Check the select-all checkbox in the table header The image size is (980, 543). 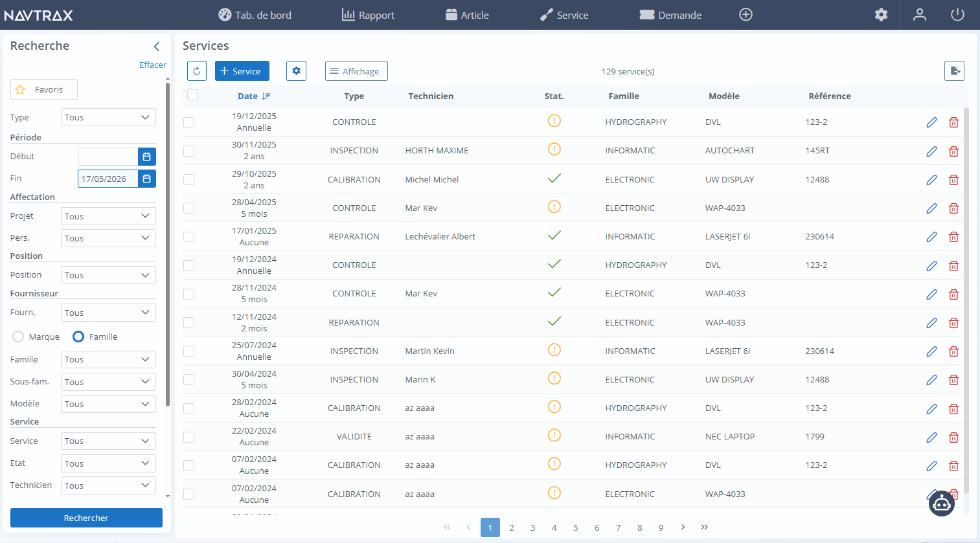point(192,94)
